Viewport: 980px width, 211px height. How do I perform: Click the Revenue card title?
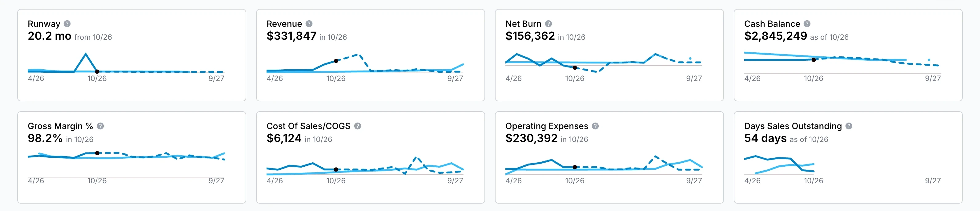[x=284, y=24]
